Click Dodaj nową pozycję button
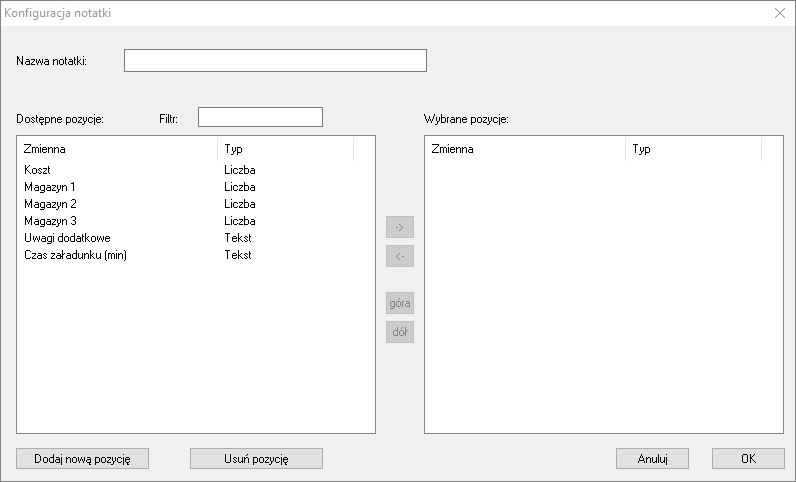796x482 pixels. tap(82, 459)
